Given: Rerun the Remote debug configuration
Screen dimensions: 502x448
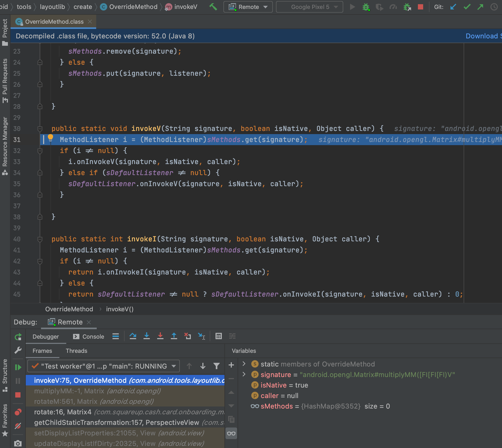Looking at the screenshot, I should pos(18,337).
